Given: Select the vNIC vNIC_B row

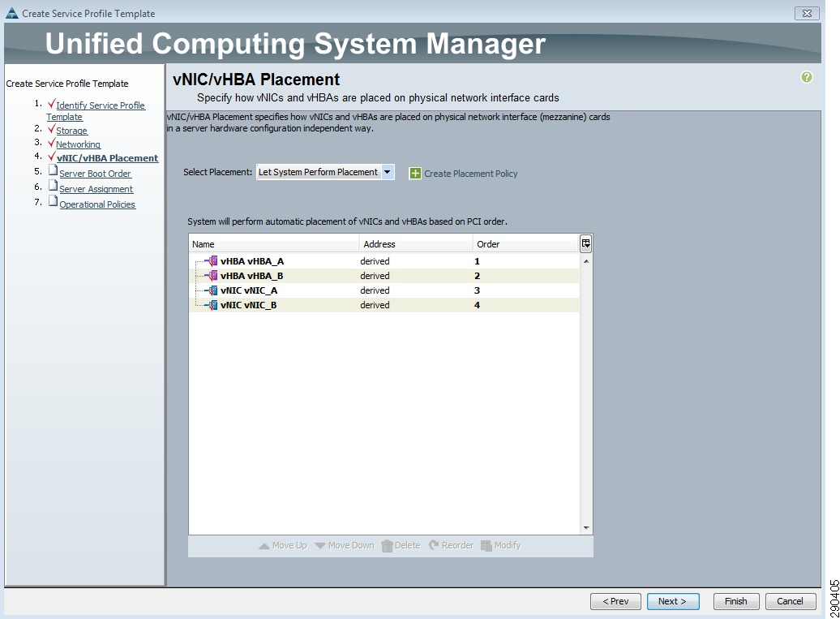Looking at the screenshot, I should [384, 305].
